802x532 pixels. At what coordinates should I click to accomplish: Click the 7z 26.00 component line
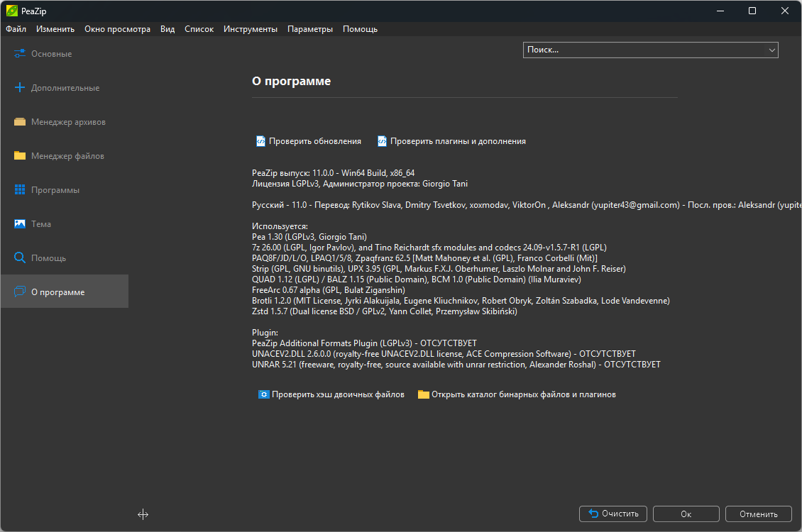point(429,248)
